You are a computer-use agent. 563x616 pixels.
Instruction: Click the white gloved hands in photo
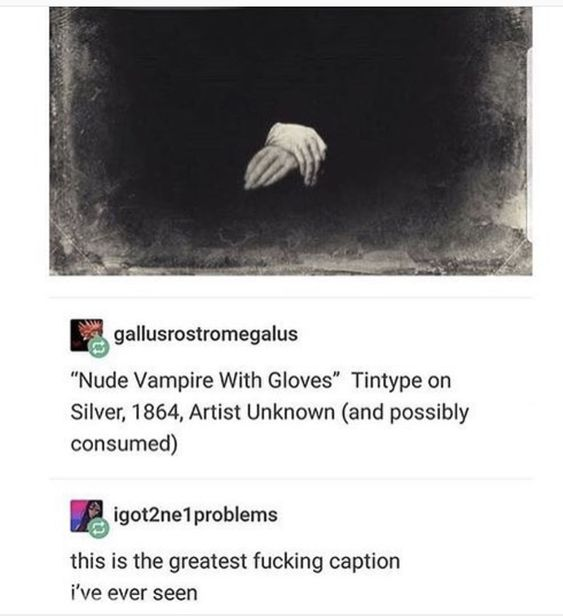(x=285, y=156)
